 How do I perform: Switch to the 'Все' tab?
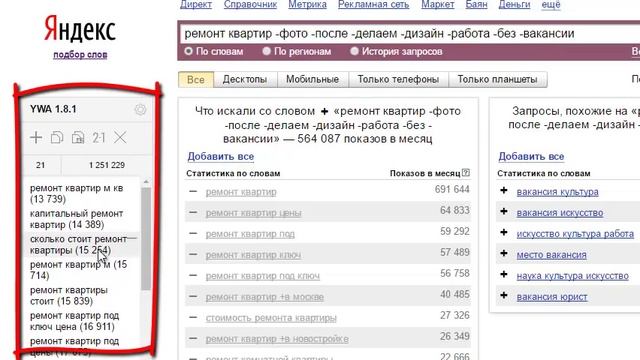(196, 80)
